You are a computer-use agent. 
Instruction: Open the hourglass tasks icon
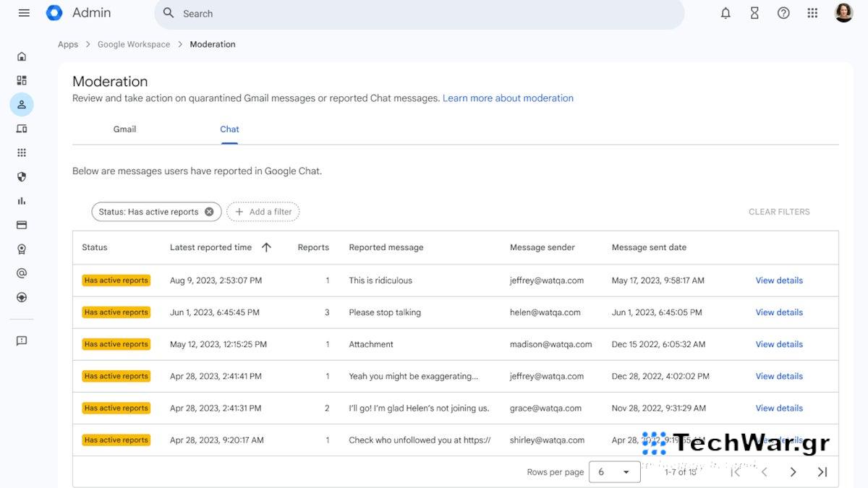754,13
